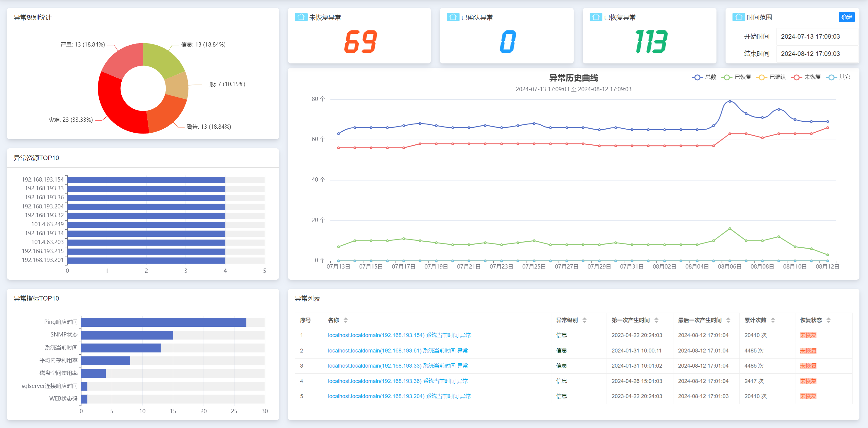Sort table by 名称 column arrows

345,320
